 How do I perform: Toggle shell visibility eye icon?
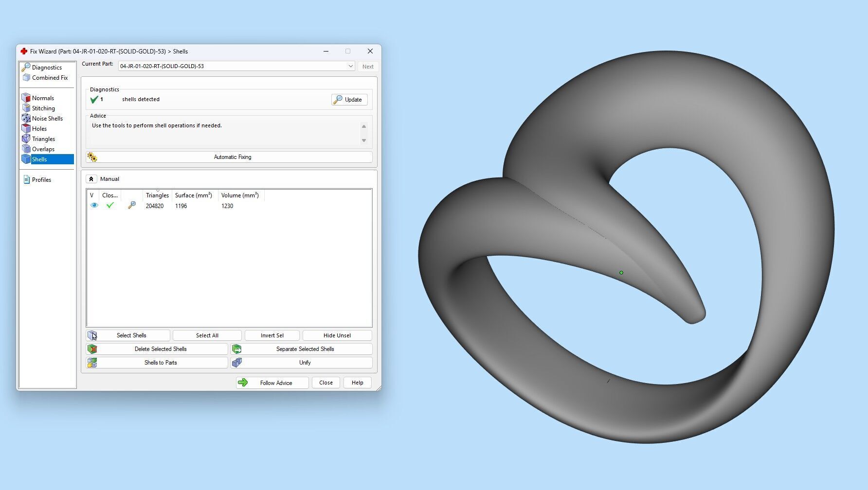point(94,206)
